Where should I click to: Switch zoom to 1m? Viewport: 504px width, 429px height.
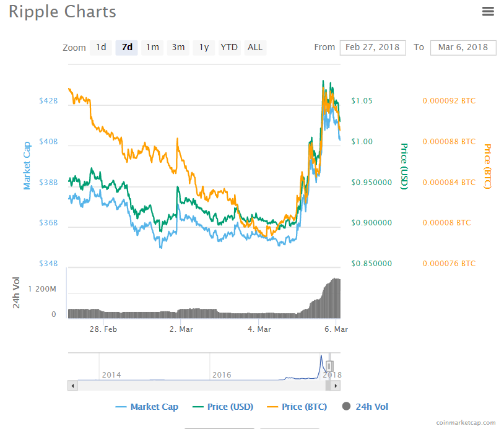click(152, 47)
